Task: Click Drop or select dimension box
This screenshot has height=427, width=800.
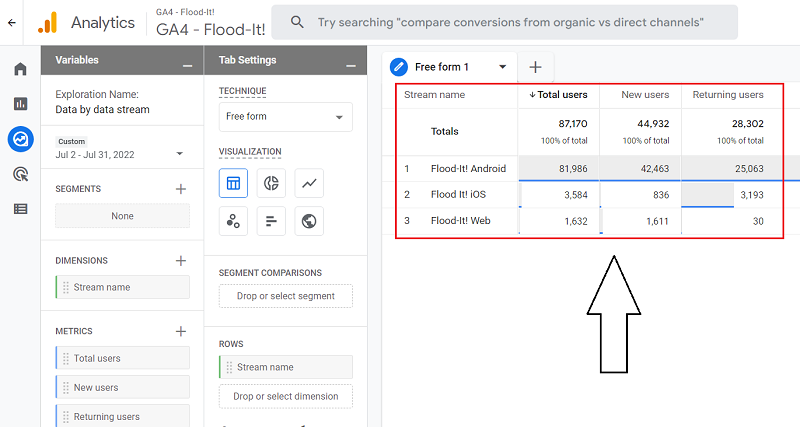Action: coord(286,396)
